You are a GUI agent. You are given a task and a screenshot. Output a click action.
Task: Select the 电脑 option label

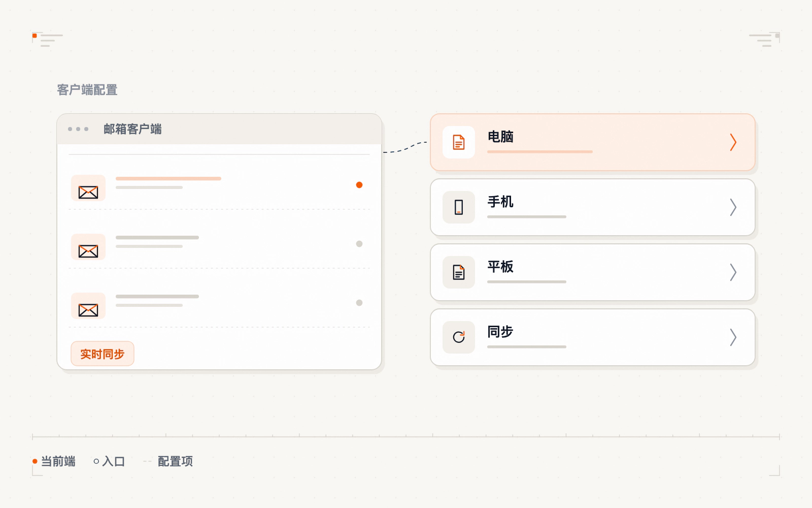click(500, 137)
